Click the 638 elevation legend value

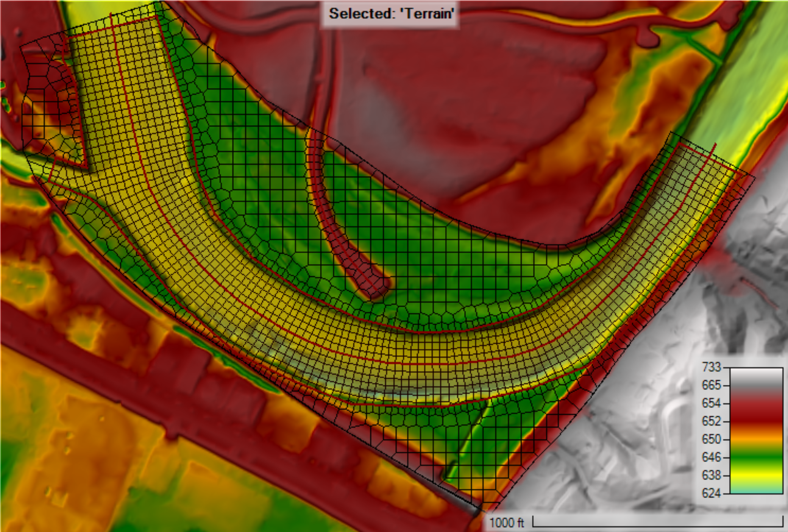pyautogui.click(x=711, y=475)
